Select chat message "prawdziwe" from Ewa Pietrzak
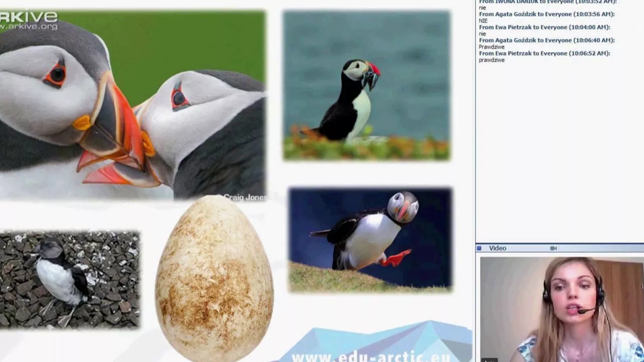The height and width of the screenshot is (362, 644). [x=492, y=60]
